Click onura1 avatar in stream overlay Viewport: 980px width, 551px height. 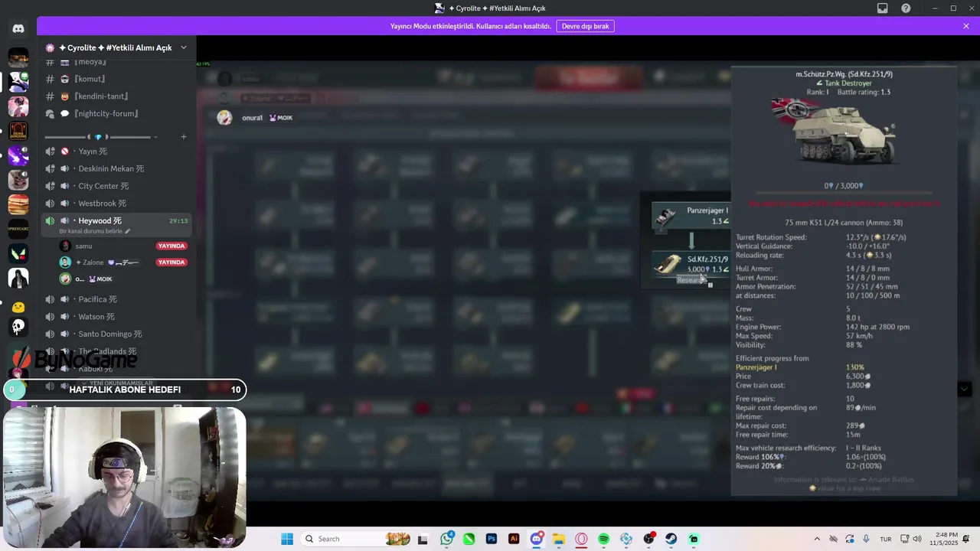click(224, 118)
